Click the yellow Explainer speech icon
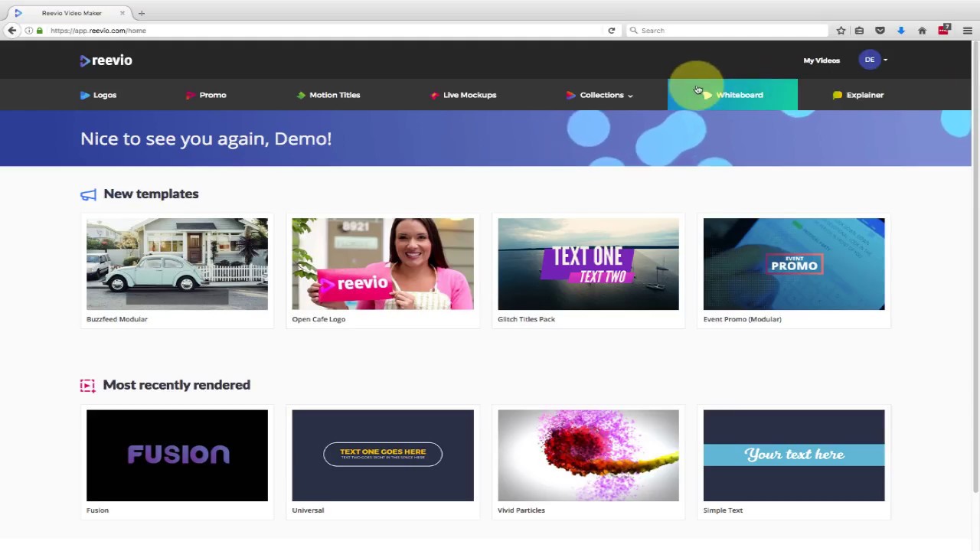 [x=838, y=95]
